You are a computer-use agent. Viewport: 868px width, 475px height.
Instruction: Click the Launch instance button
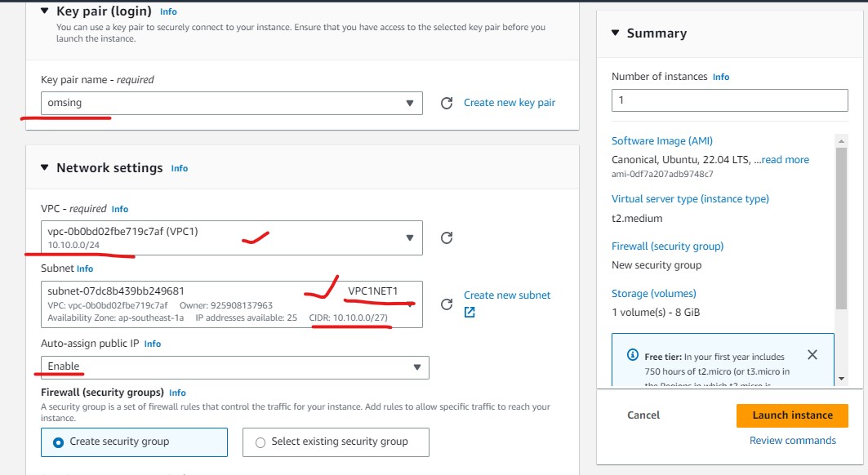coord(792,415)
